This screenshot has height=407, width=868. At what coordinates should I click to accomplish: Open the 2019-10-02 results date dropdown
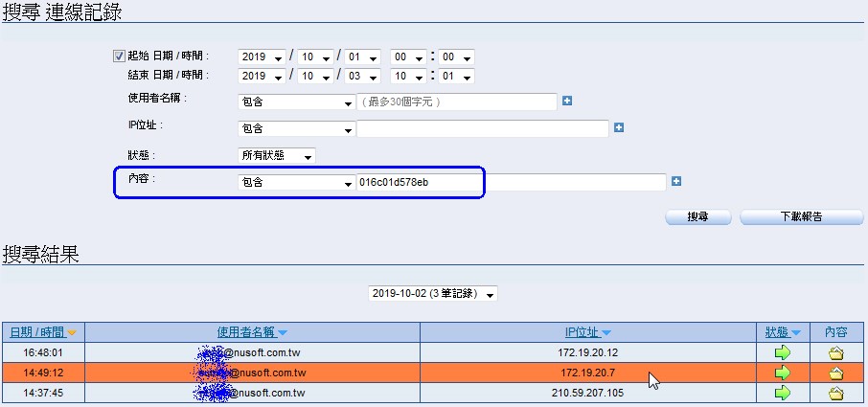pyautogui.click(x=433, y=293)
